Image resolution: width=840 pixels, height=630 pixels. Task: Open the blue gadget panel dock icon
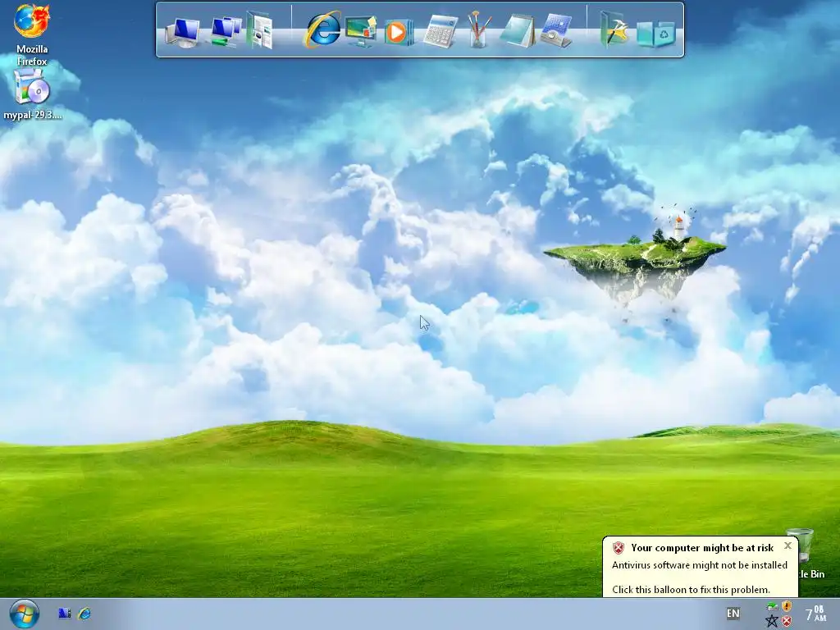pyautogui.click(x=556, y=31)
